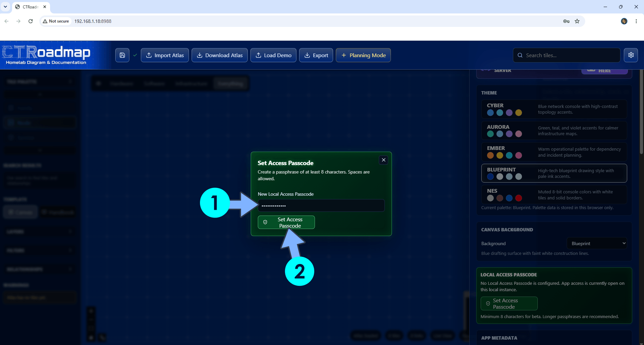
Task: Click Download Atlas button
Action: [219, 55]
